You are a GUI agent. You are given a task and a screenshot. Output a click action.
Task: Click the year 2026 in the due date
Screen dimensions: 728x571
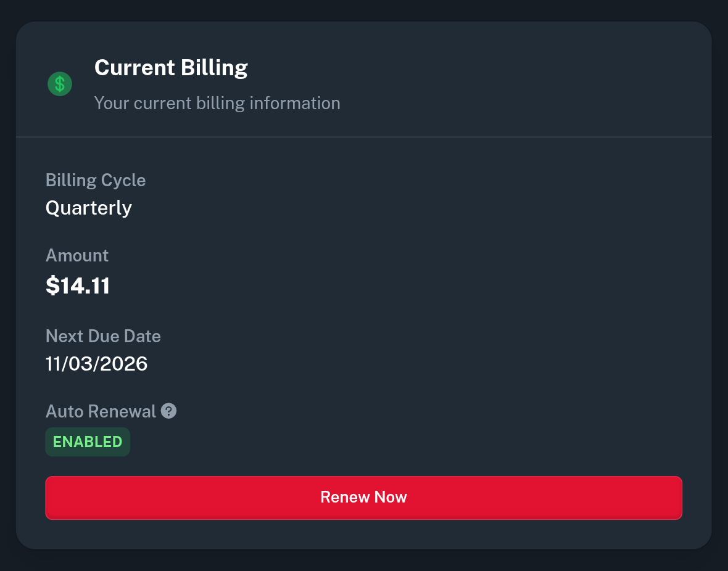click(x=125, y=364)
